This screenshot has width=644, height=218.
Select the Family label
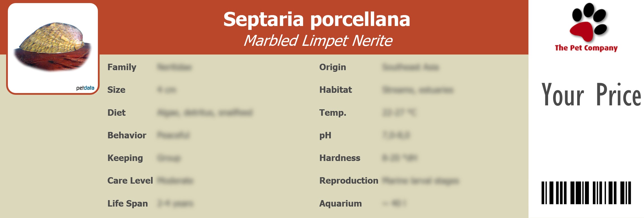point(122,67)
